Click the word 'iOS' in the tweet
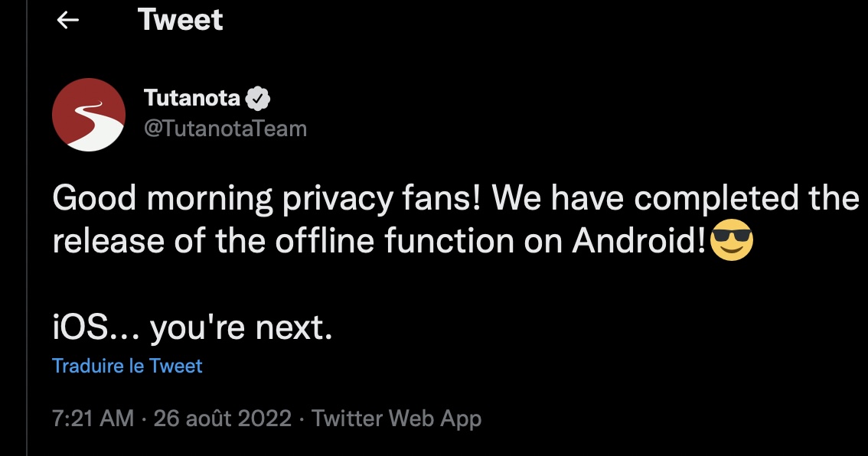Screen dimensions: 868x456 (x=80, y=327)
